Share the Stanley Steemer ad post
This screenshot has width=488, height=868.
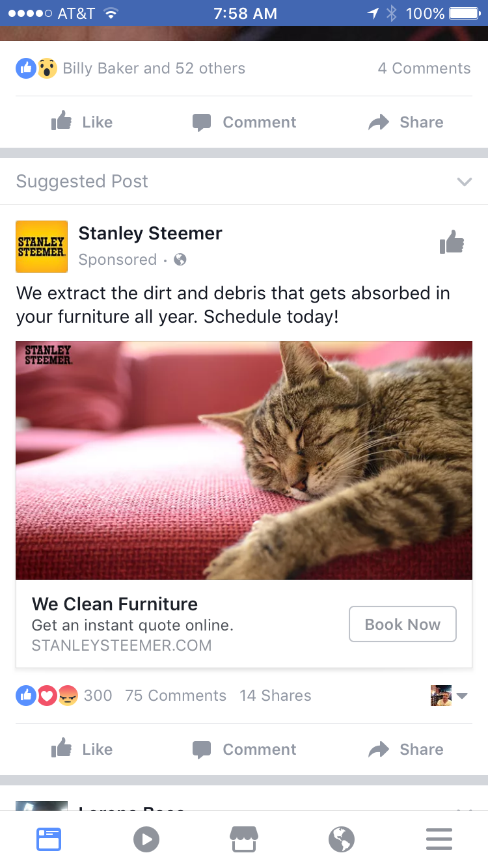tap(406, 750)
